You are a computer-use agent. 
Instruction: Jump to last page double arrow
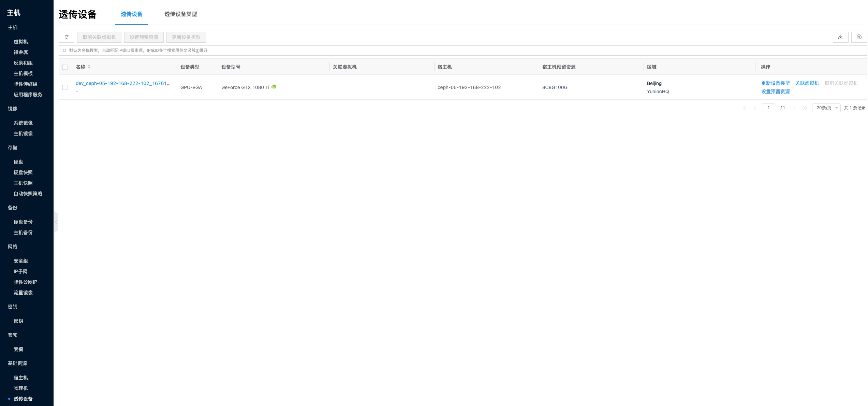point(805,108)
